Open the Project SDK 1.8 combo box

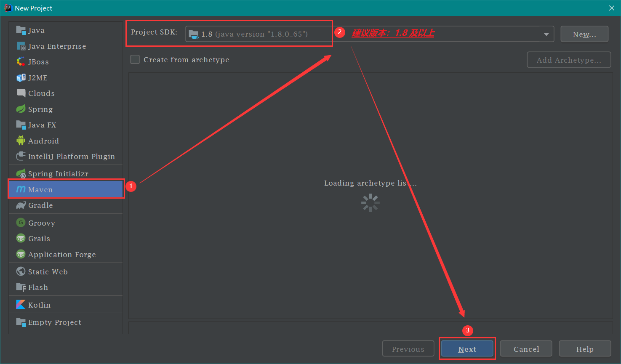[362, 34]
